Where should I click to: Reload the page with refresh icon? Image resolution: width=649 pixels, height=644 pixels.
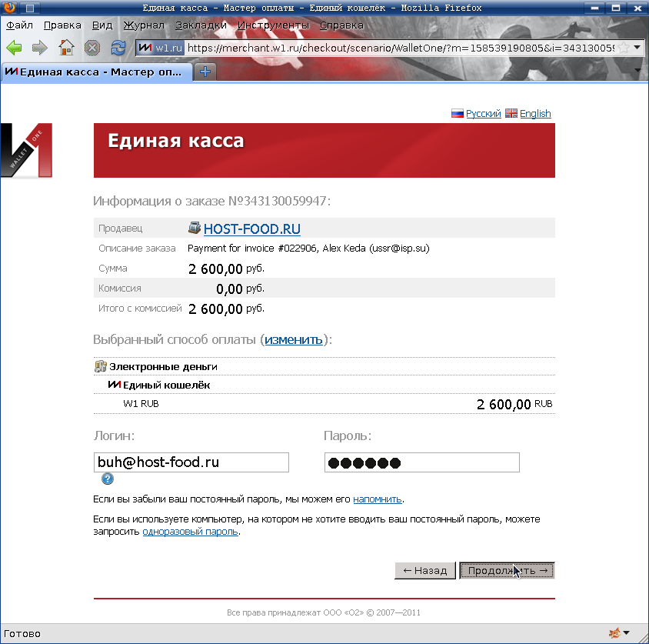tap(118, 48)
